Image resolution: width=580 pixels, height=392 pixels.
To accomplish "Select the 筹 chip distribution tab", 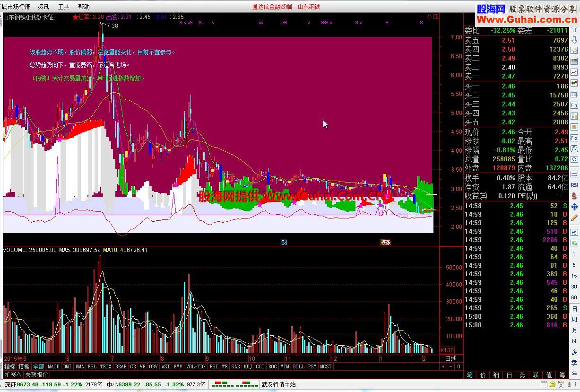I will [x=562, y=375].
